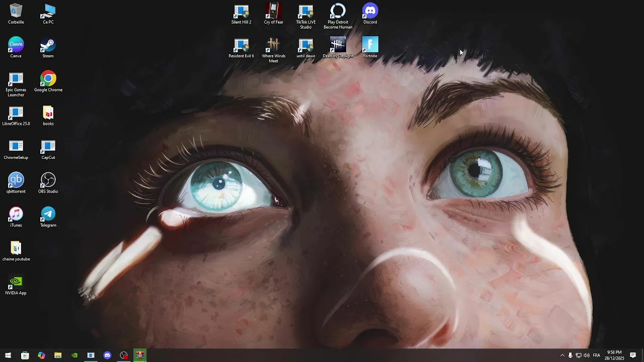The height and width of the screenshot is (362, 644).
Task: Select the qBittorrent desktop icon
Action: click(16, 183)
